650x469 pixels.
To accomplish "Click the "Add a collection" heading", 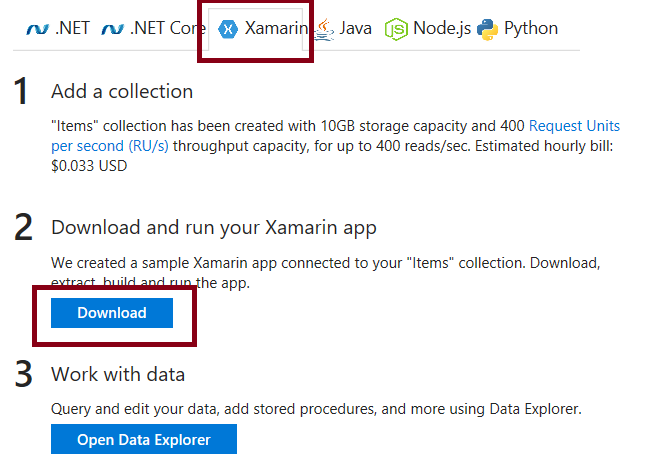I will pyautogui.click(x=122, y=92).
